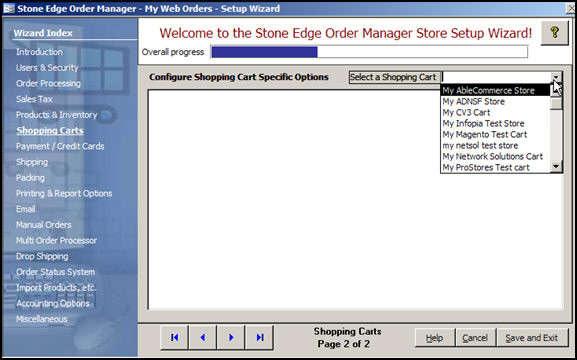
Task: Open the Email wizard section
Action: click(25, 209)
